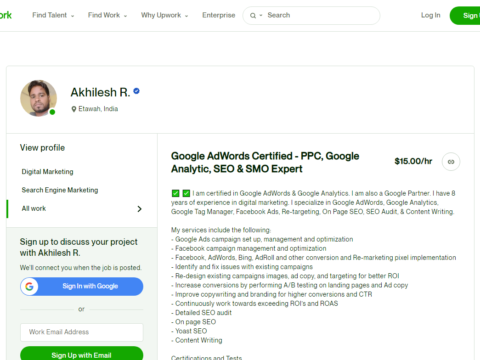Select the Search Engine Marketing profile
The width and height of the screenshot is (480, 360).
60,190
